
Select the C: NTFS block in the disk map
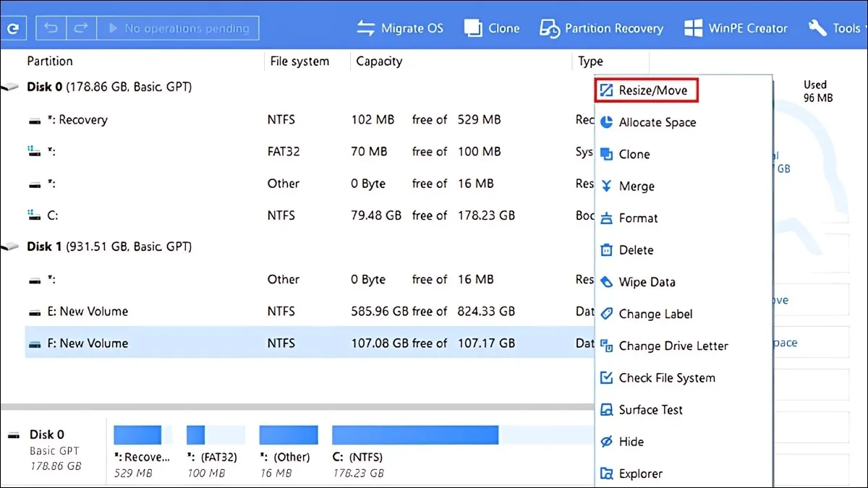click(414, 434)
